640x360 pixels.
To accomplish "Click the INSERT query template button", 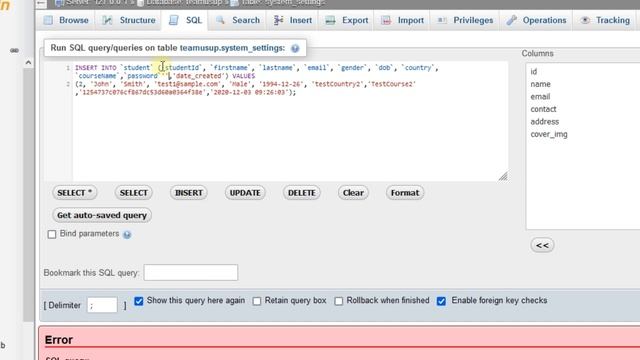I will (x=189, y=193).
